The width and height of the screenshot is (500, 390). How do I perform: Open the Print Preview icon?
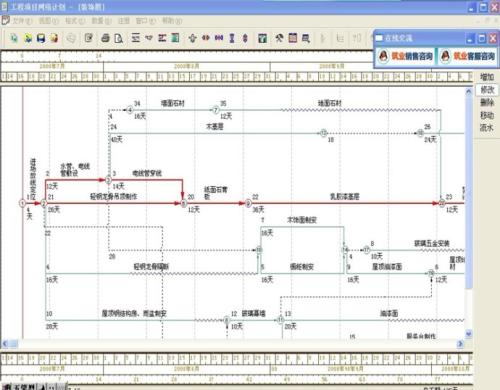[x=119, y=38]
